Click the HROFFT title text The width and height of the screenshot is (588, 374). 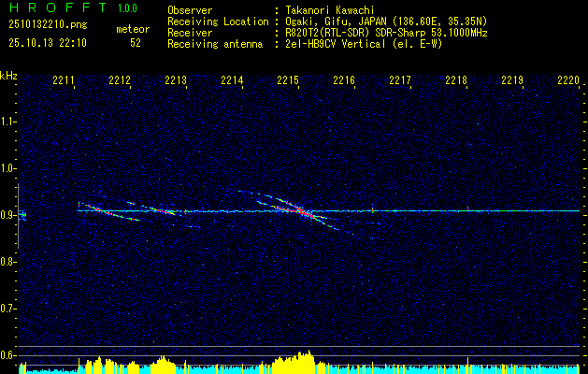click(58, 7)
